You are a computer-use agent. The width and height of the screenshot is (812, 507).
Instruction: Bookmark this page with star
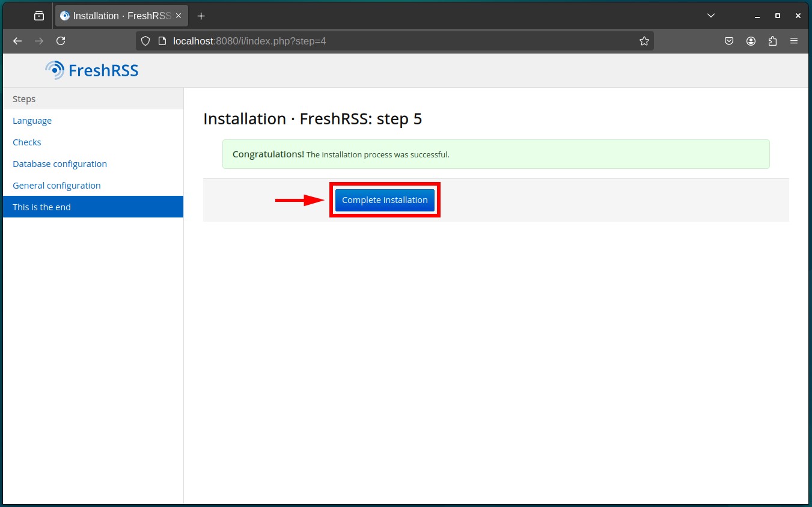[644, 41]
